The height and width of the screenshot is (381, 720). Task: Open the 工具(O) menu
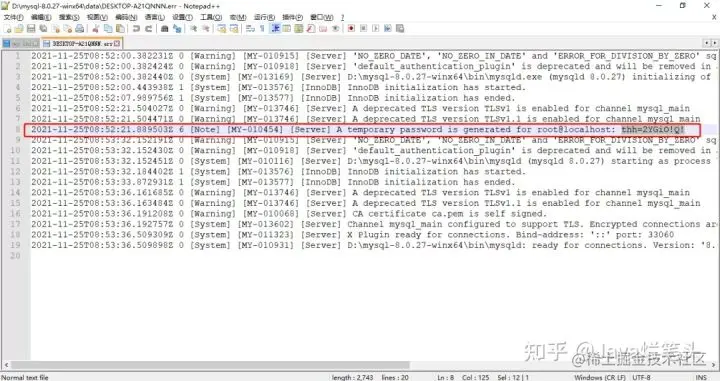[x=211, y=17]
